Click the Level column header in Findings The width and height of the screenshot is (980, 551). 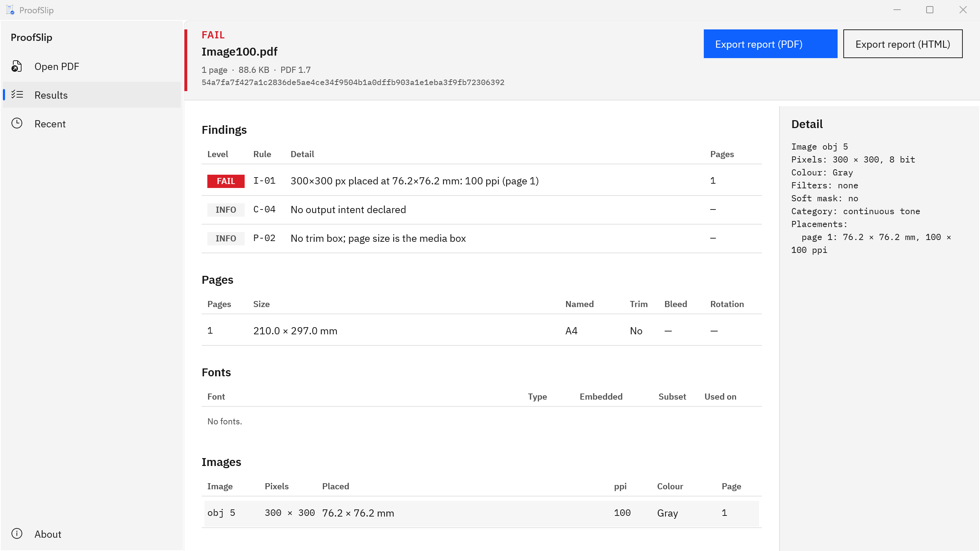click(x=218, y=154)
